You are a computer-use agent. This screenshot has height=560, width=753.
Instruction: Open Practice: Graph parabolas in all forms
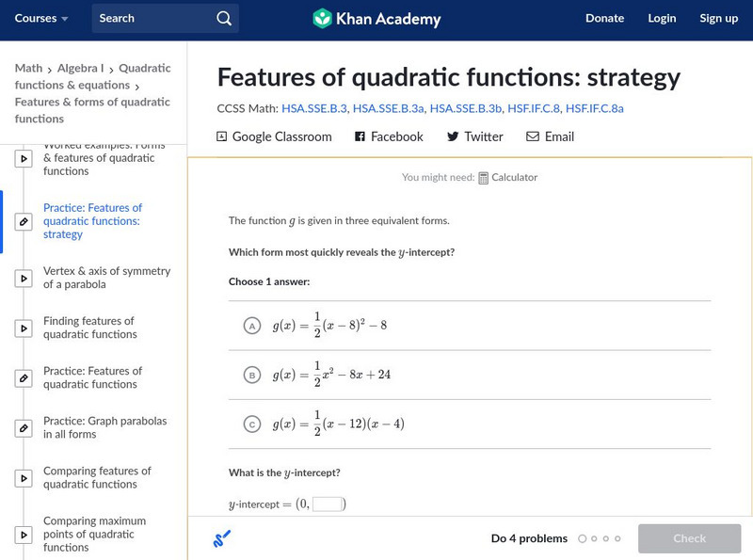(104, 427)
